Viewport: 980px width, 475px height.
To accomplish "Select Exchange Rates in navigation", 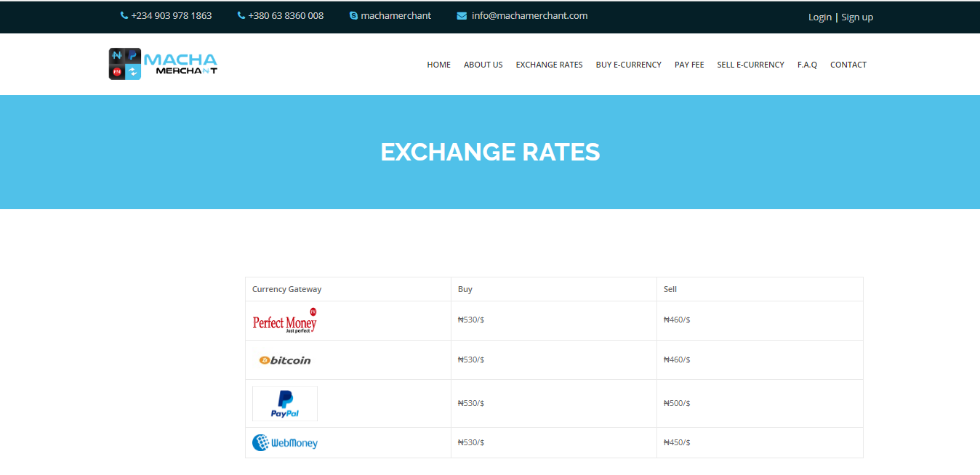I will pyautogui.click(x=549, y=65).
